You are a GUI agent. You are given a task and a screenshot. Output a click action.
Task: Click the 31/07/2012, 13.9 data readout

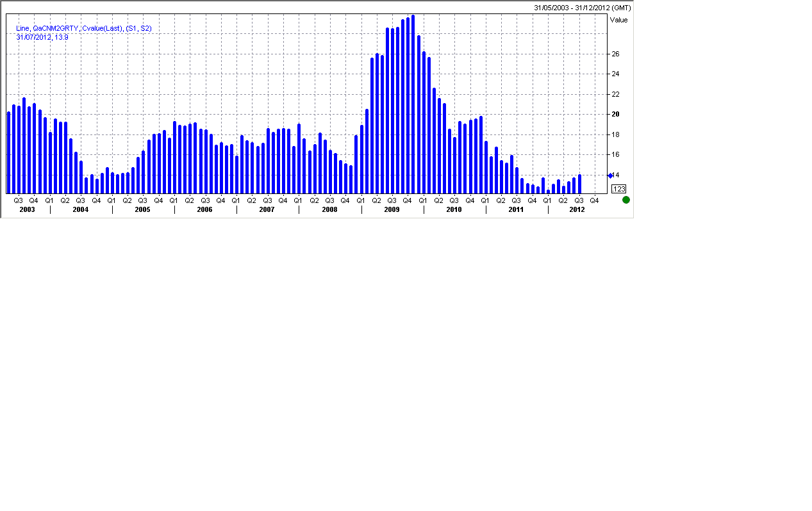pyautogui.click(x=42, y=37)
